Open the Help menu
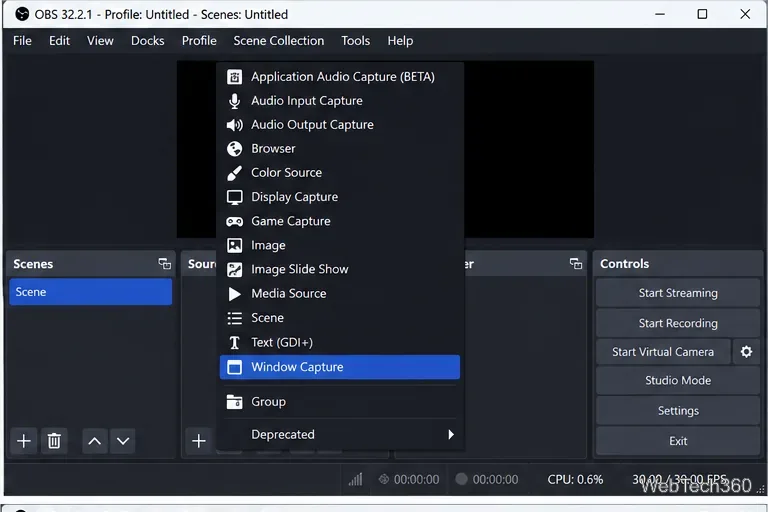The width and height of the screenshot is (768, 512). [x=400, y=41]
